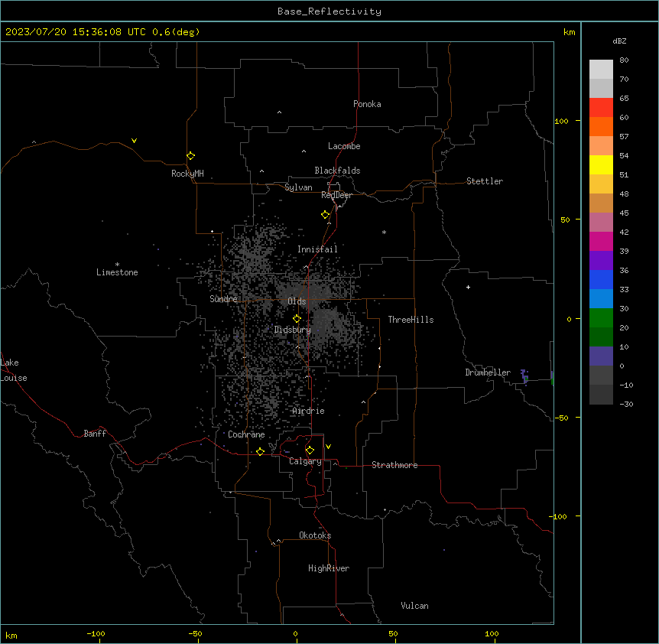This screenshot has width=659, height=644.
Task: Click the yellow diamond marker between Olds and Didsbury
Action: [297, 319]
